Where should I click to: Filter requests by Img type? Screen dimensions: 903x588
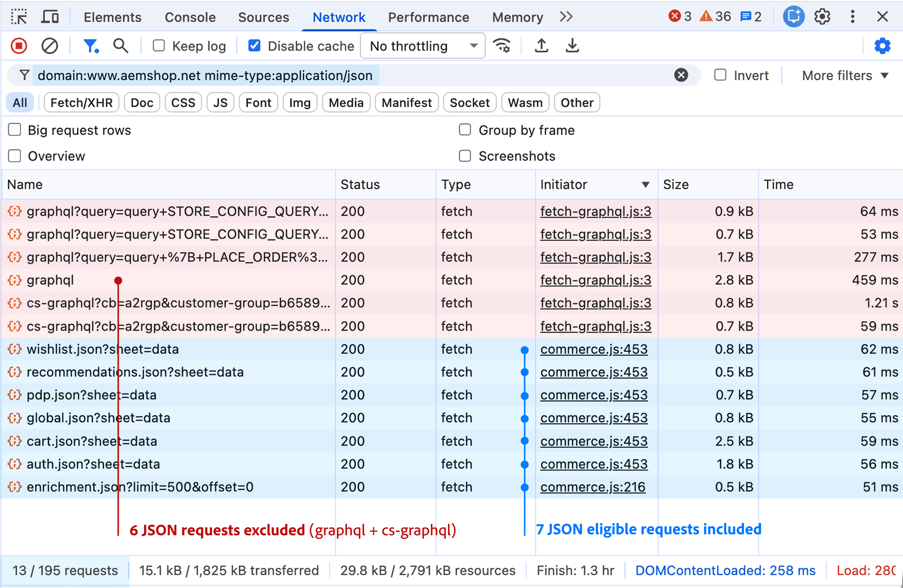point(300,103)
